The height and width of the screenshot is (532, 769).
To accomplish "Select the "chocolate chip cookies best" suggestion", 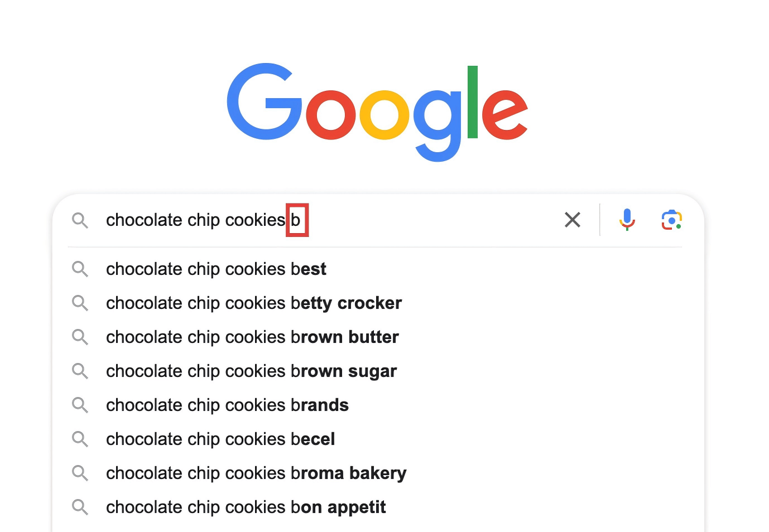I will (216, 269).
